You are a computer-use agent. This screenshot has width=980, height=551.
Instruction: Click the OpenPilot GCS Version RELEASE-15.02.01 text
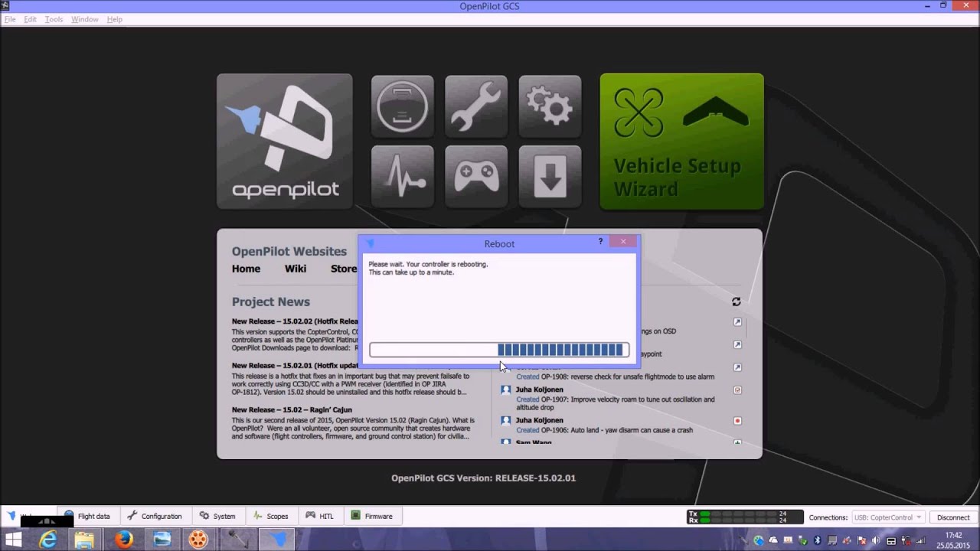pyautogui.click(x=483, y=478)
